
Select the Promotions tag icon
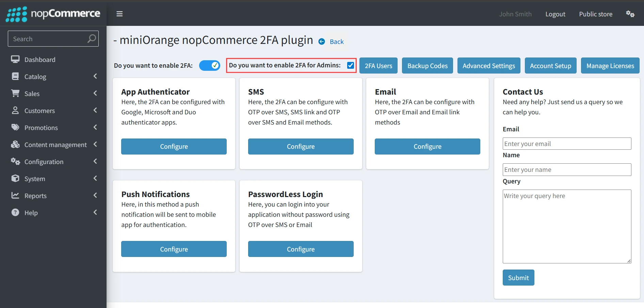(15, 127)
